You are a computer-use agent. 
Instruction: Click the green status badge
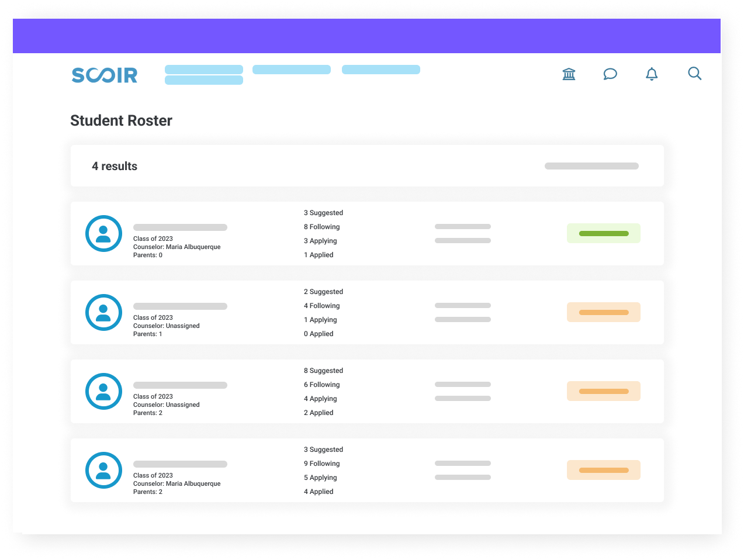604,233
